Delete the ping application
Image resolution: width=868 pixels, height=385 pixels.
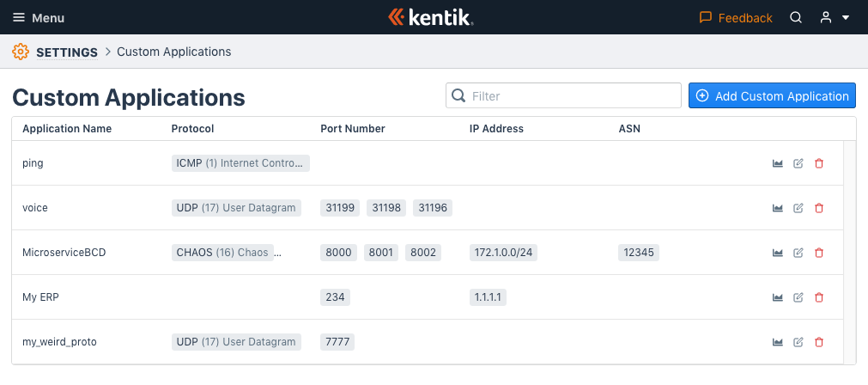pos(819,163)
